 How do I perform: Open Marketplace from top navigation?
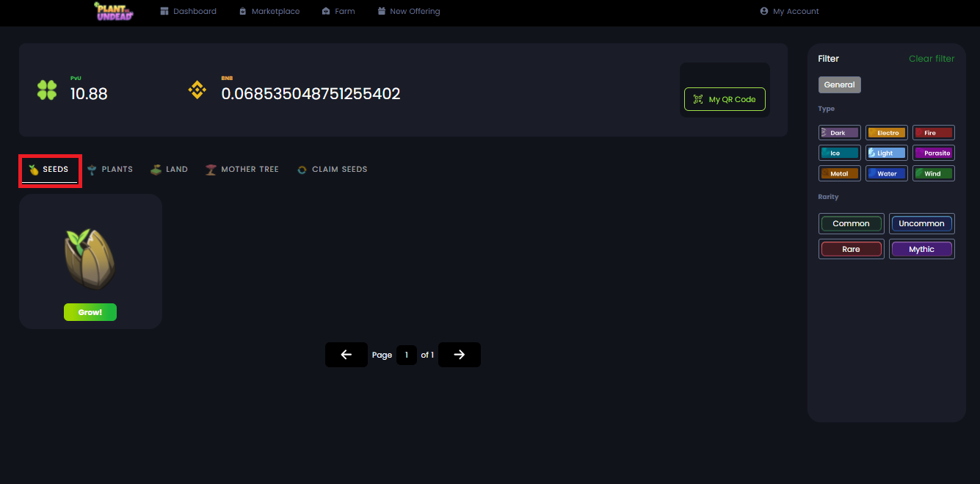pyautogui.click(x=269, y=12)
